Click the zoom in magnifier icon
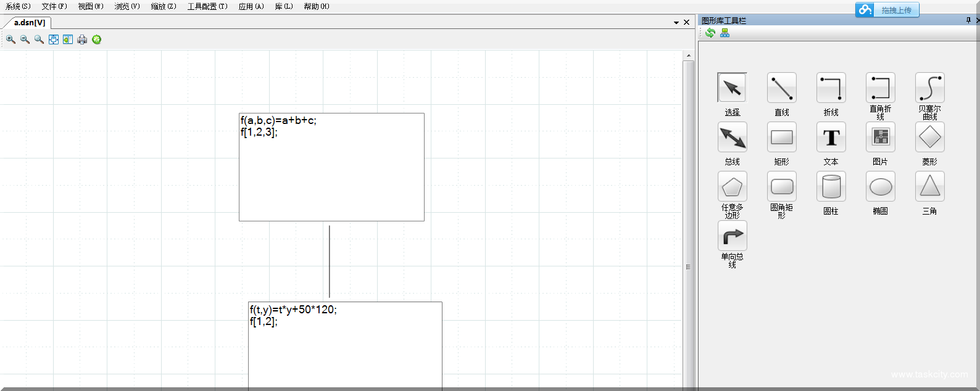Image resolution: width=980 pixels, height=391 pixels. pos(10,39)
